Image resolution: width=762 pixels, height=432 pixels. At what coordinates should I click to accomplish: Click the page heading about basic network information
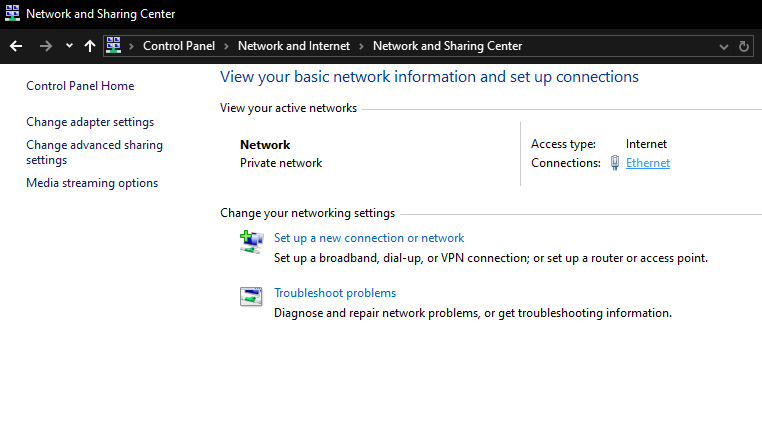coord(429,77)
